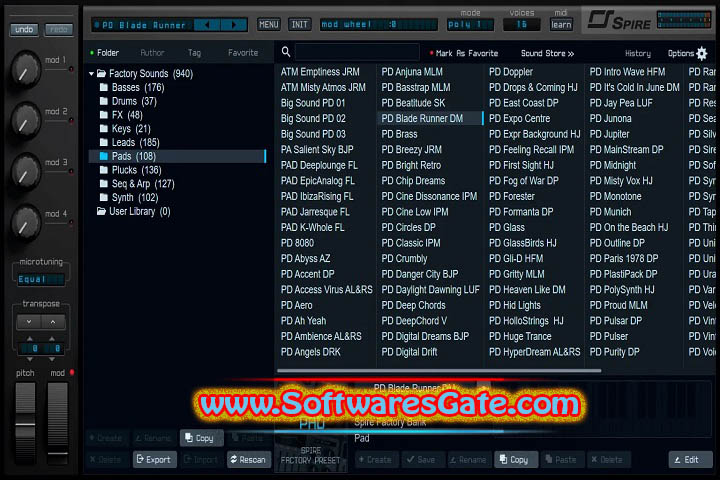Click the search magnifier icon
720x480 pixels.
pyautogui.click(x=286, y=52)
